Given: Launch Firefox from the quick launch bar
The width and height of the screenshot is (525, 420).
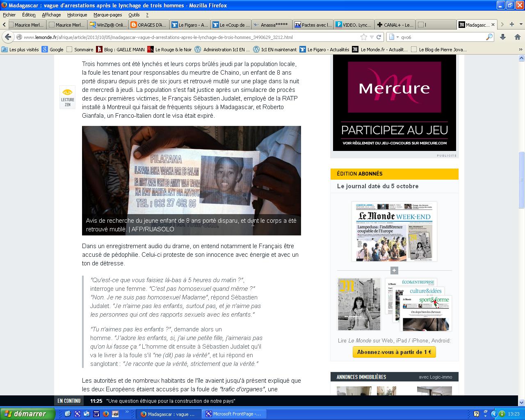Looking at the screenshot, I should 105,414.
